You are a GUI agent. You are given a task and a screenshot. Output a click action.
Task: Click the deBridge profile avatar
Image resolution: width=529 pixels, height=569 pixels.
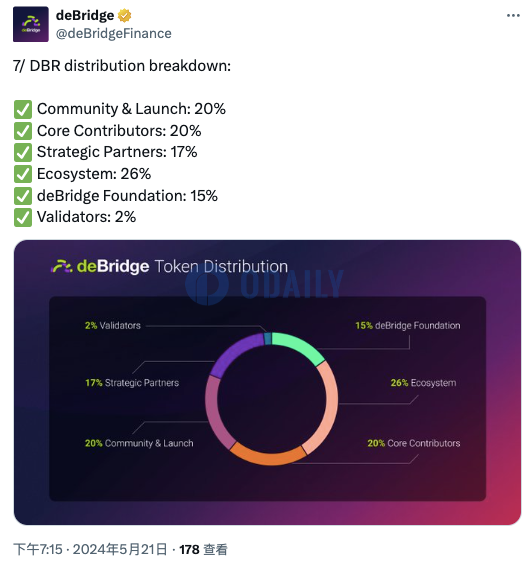point(31,24)
